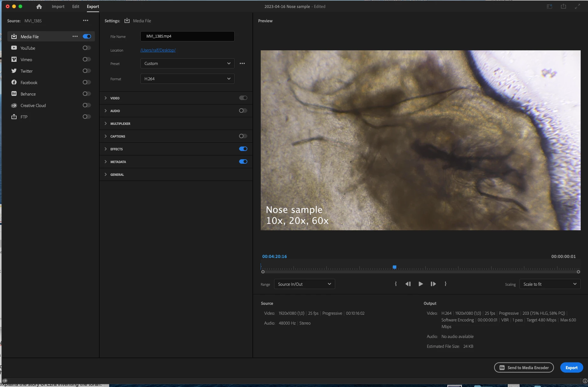Open workspaces icon in title bar

pyautogui.click(x=549, y=6)
